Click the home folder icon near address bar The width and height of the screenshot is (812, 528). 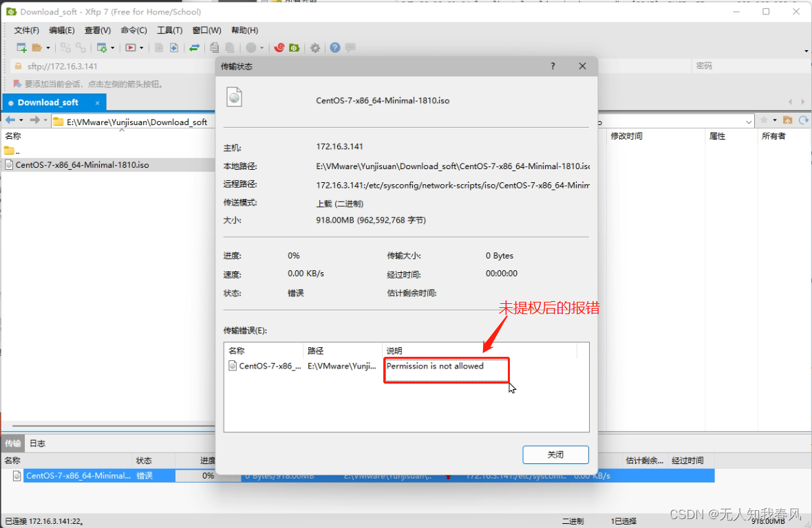pos(788,120)
